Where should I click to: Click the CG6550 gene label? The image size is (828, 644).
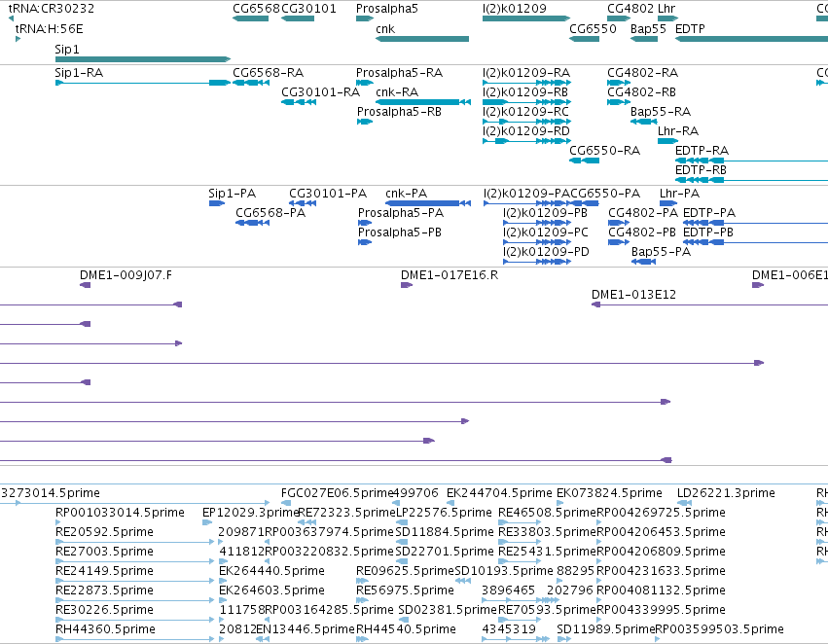[593, 28]
